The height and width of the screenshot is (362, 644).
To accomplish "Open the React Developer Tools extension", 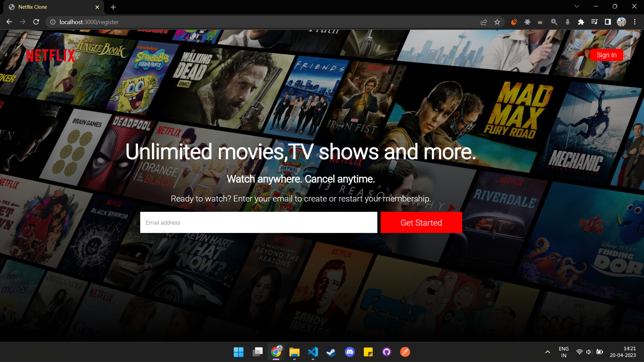I will coord(527,22).
